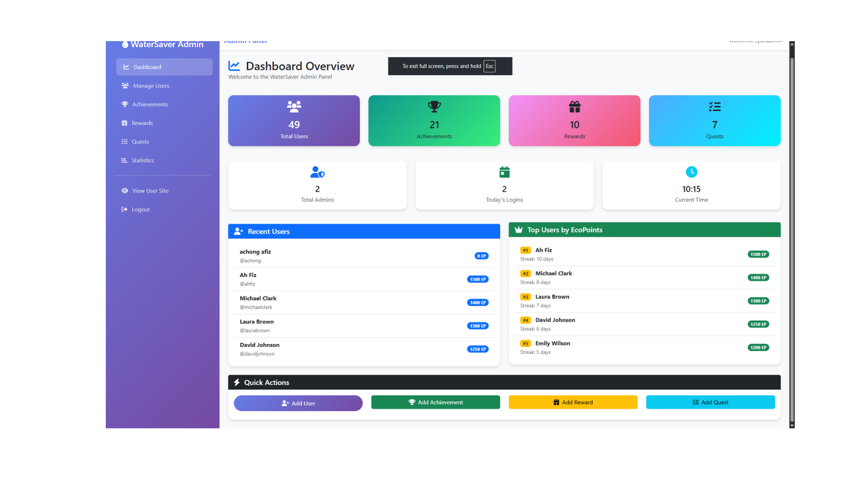Click the Dashboard chart icon in sidebar
Screen dimensions: 868x488
(126, 67)
